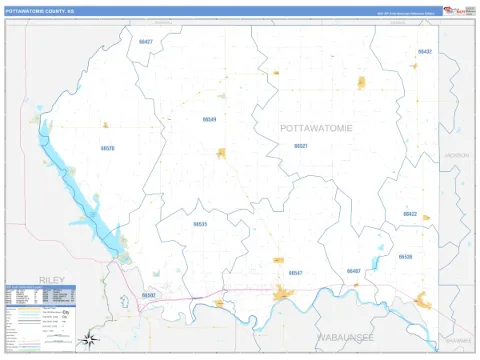Select ZIP code label 66427
The image size is (480, 360).
[x=146, y=42]
